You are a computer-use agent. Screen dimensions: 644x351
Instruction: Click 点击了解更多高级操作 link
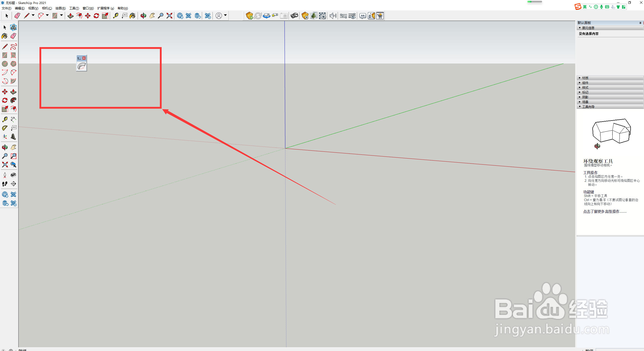tap(605, 212)
